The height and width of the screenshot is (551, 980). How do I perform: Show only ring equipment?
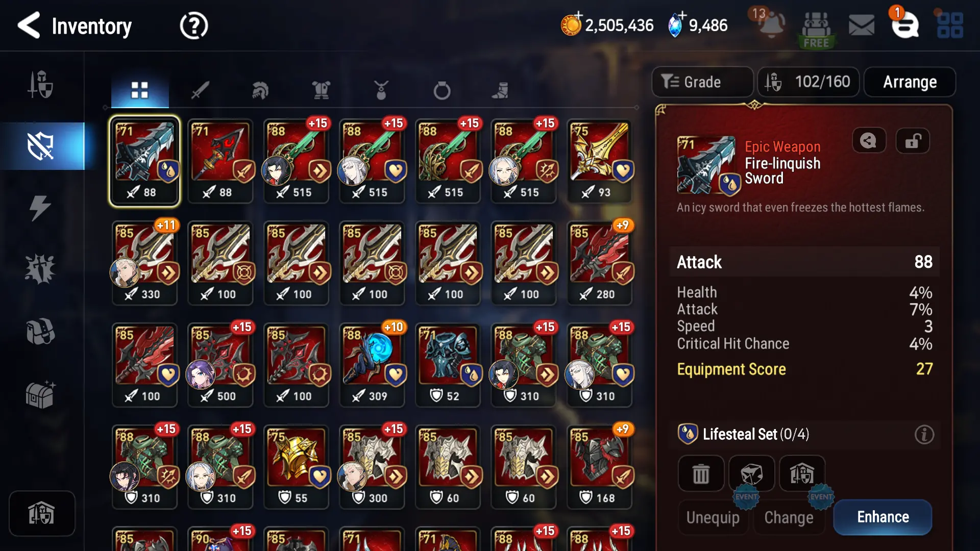point(442,90)
